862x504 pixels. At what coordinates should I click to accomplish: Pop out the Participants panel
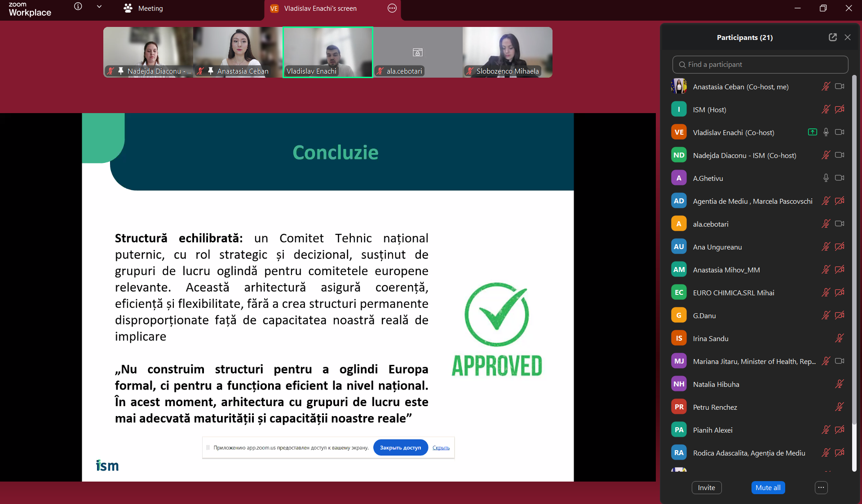pyautogui.click(x=833, y=37)
